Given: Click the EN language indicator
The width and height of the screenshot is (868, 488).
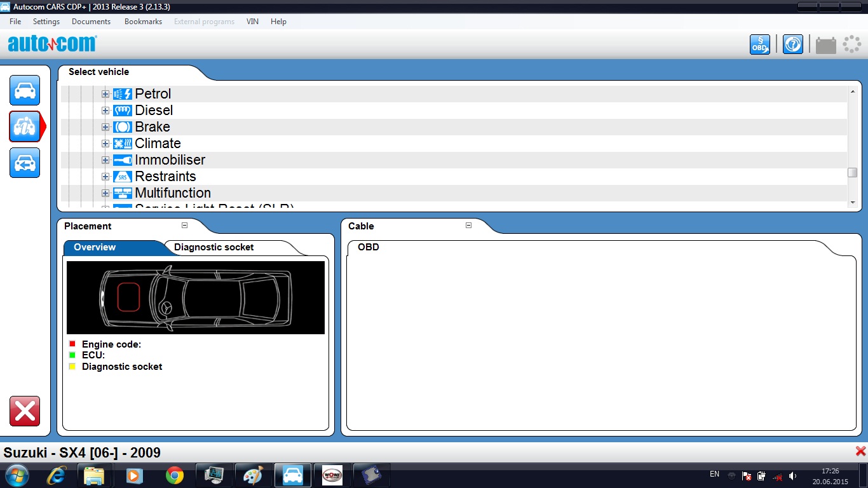Looking at the screenshot, I should click(x=714, y=474).
